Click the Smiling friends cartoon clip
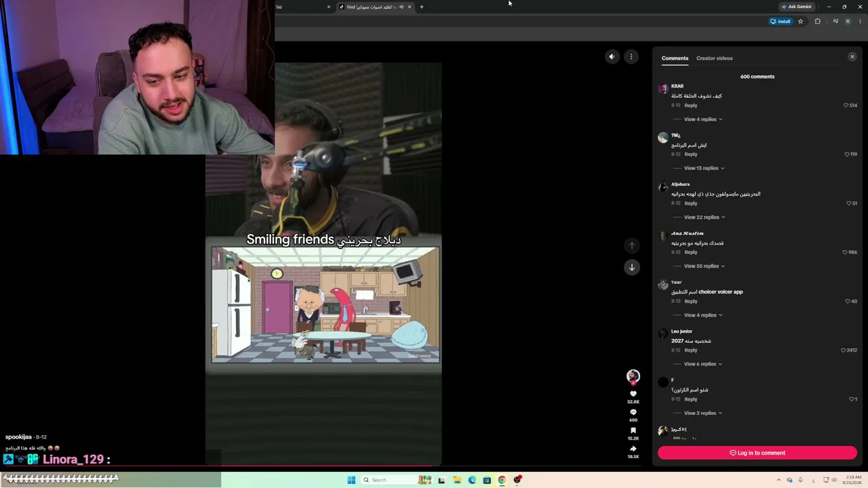Viewport: 868px width, 488px height. tap(325, 304)
